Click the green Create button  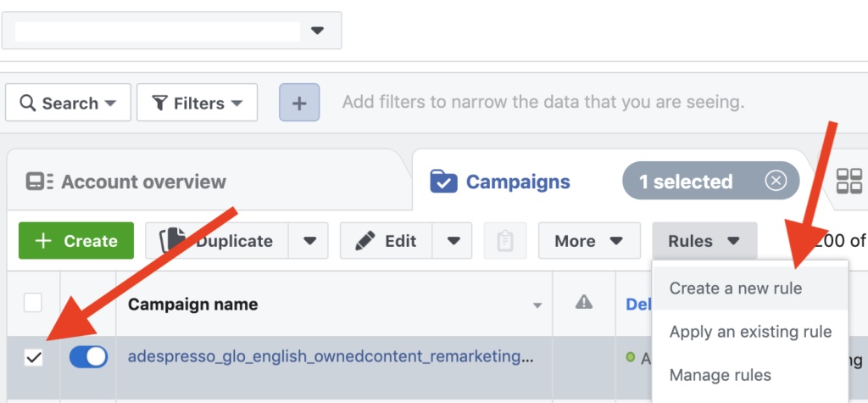click(75, 241)
